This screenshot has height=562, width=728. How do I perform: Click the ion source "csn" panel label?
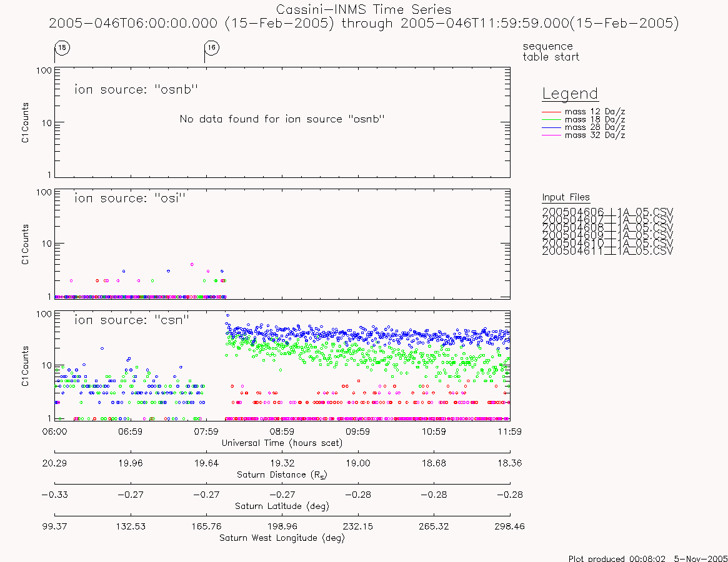pyautogui.click(x=132, y=320)
